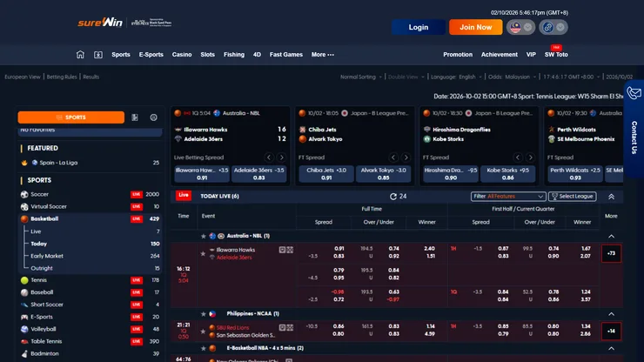
Task: Bet on Chiba Jets +3.0 at 0.91
Action: click(x=326, y=174)
